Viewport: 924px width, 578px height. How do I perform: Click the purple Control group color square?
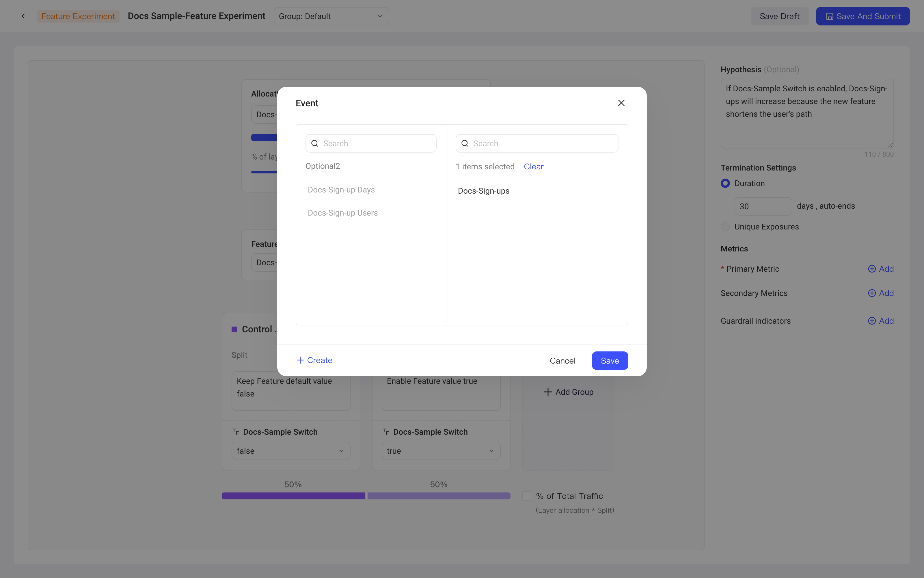pos(234,329)
